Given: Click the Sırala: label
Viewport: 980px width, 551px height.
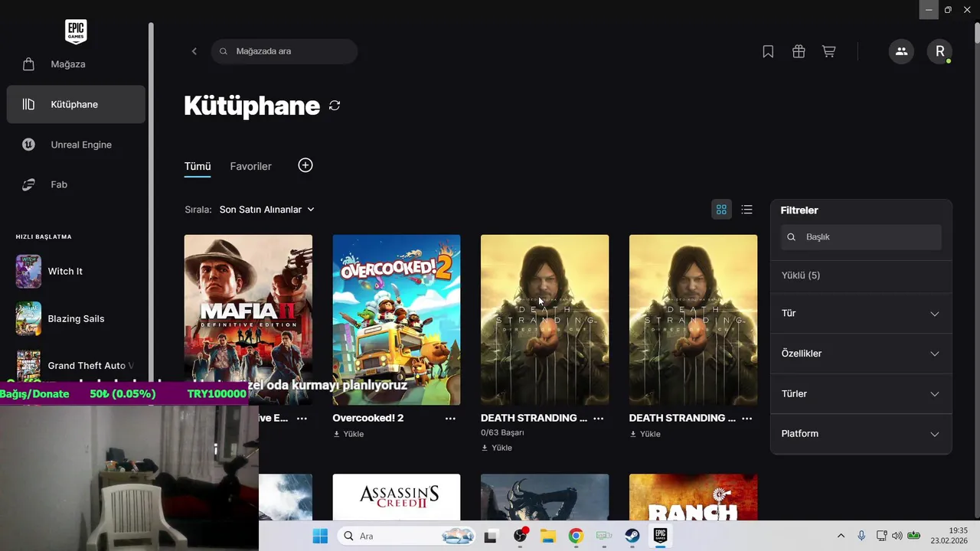Looking at the screenshot, I should pos(198,209).
